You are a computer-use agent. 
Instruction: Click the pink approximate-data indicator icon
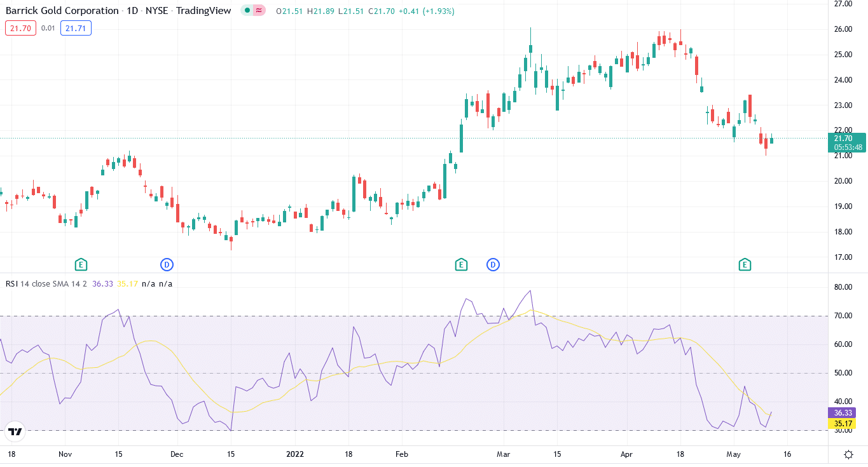tap(259, 11)
